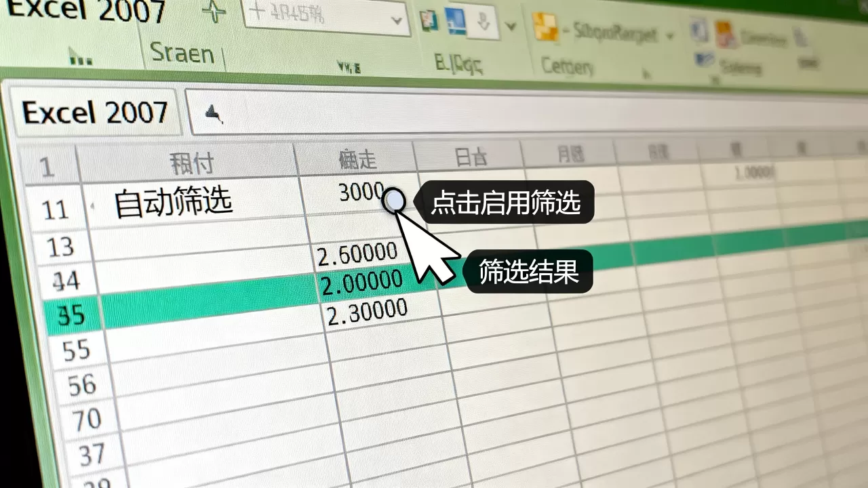This screenshot has height=488, width=868.
Task: Open the dropdown arrow after the SboroRerget label
Action: coord(670,35)
